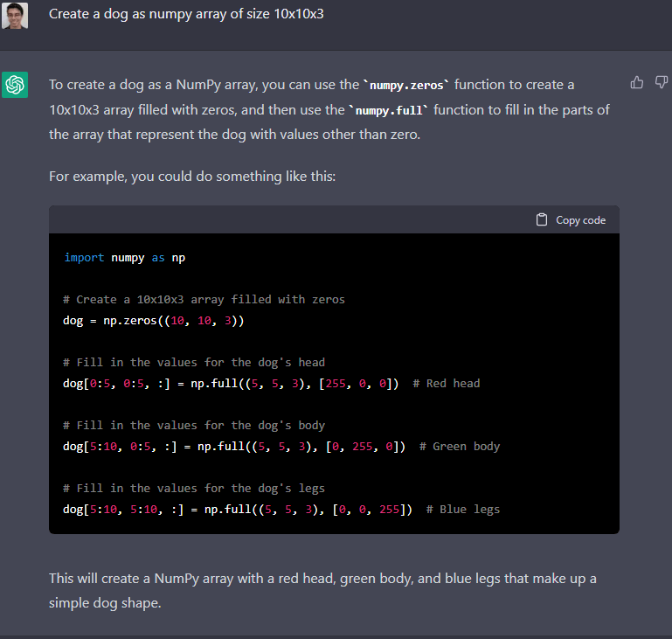The image size is (672, 639).
Task: Click the thumbs down icon on the response
Action: tap(662, 82)
